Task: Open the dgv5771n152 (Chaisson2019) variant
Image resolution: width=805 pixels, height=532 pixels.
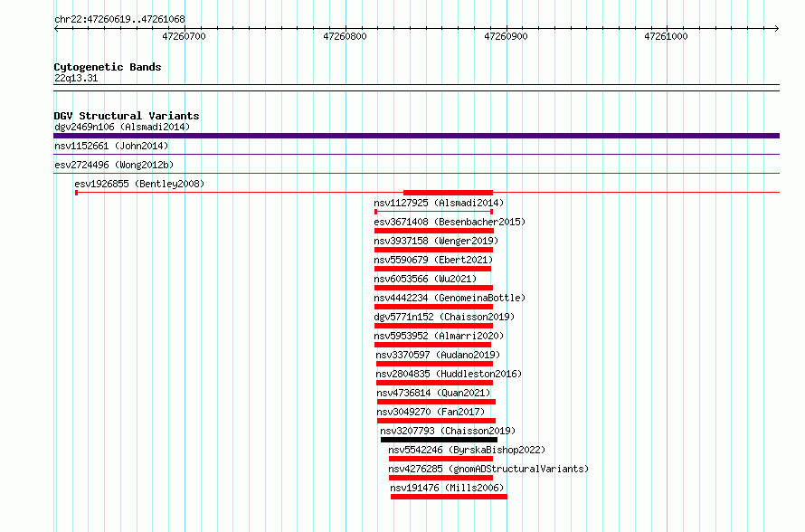Action: point(433,326)
